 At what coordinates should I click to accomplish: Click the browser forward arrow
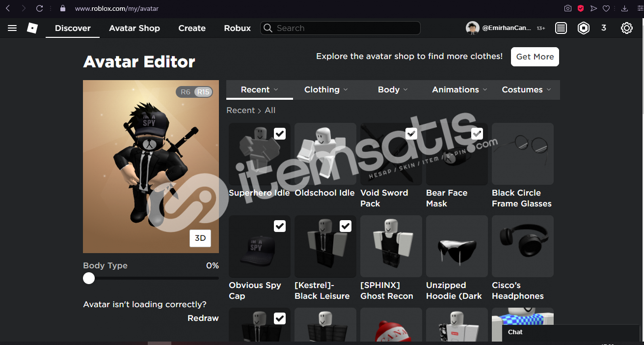(x=24, y=8)
